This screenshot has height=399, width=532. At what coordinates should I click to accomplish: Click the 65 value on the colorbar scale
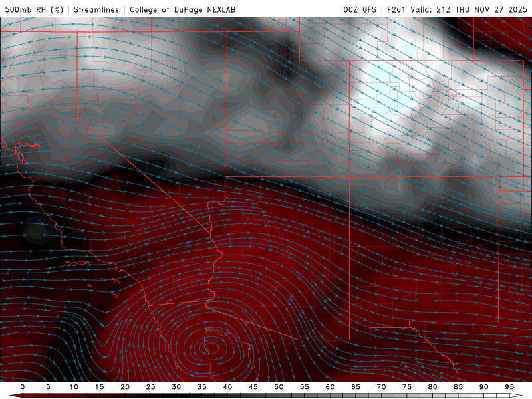(356, 387)
